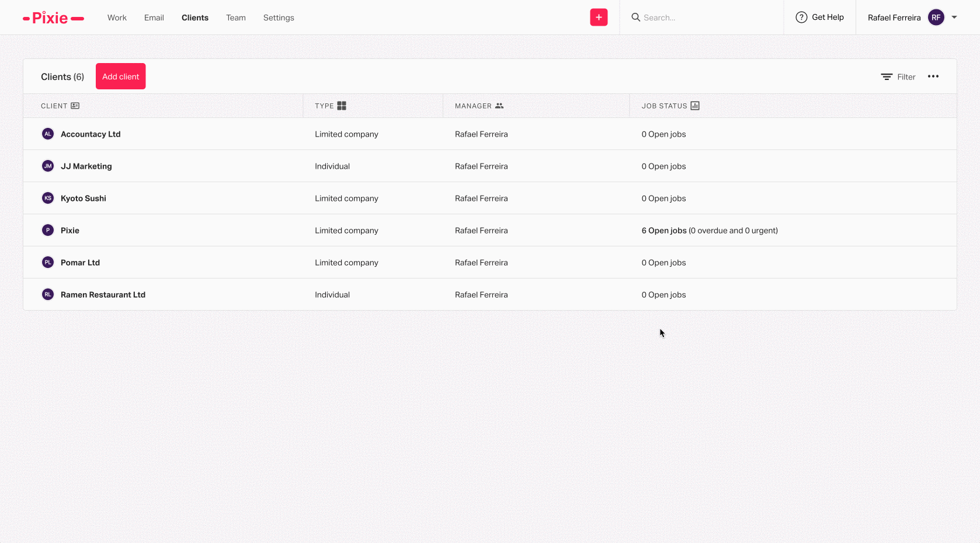Select the Clients tab

point(195,18)
